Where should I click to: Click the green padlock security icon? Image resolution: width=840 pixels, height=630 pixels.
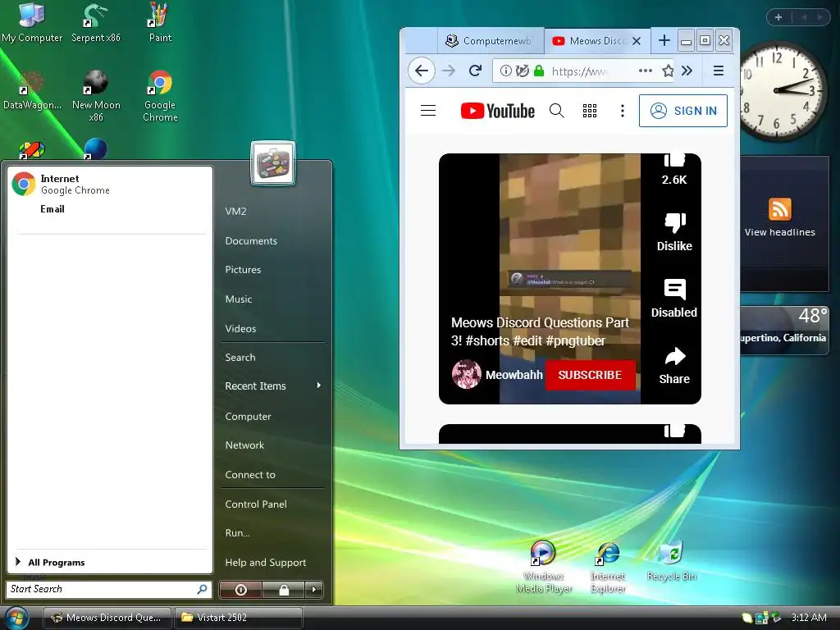click(x=539, y=71)
